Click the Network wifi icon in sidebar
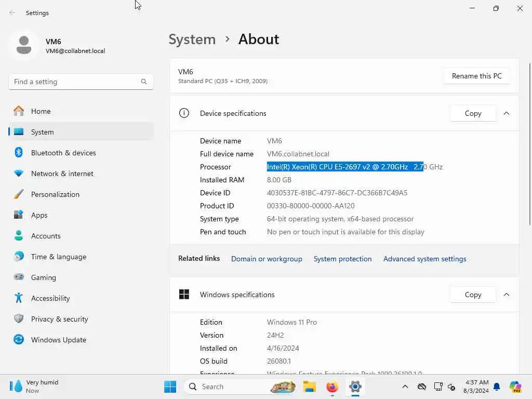The height and width of the screenshot is (399, 532). coord(19,174)
